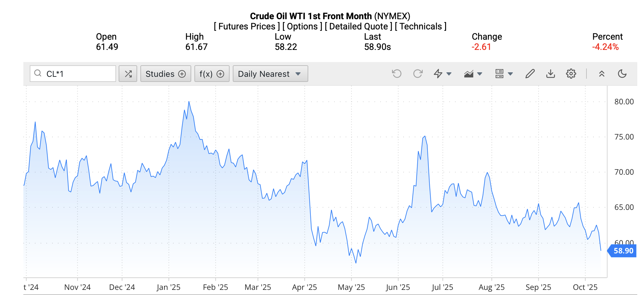
Task: Click the undo arrow icon
Action: pyautogui.click(x=397, y=74)
